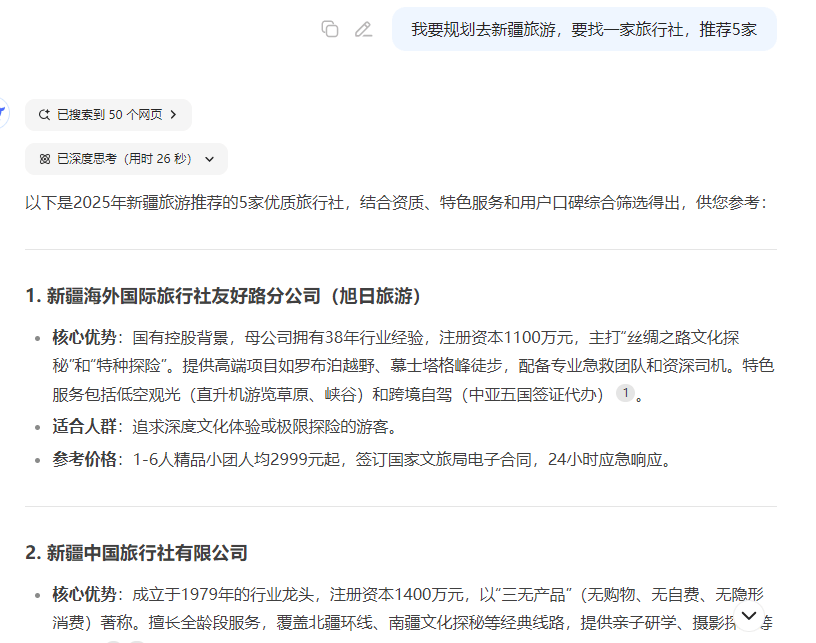Click the user message bubble about 新疆旅游

583,29
